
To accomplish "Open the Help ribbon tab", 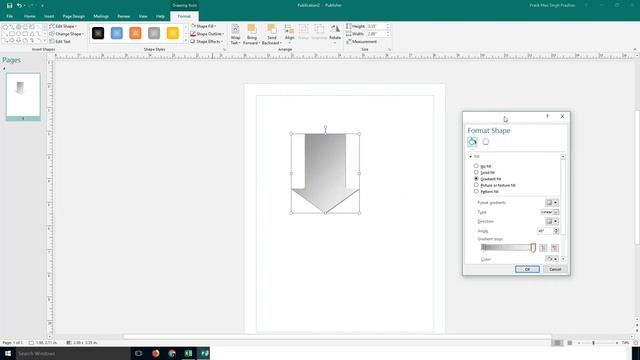I will pyautogui.click(x=160, y=16).
